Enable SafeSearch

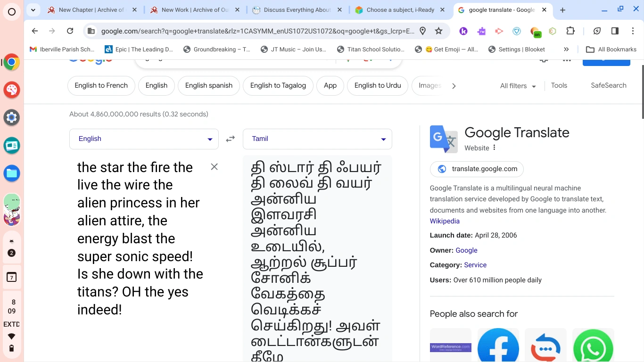[608, 85]
